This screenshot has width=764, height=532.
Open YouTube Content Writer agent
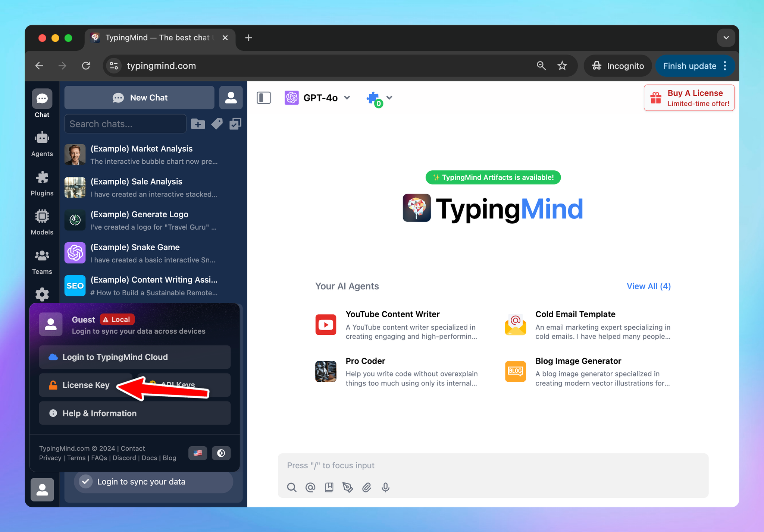pyautogui.click(x=397, y=325)
